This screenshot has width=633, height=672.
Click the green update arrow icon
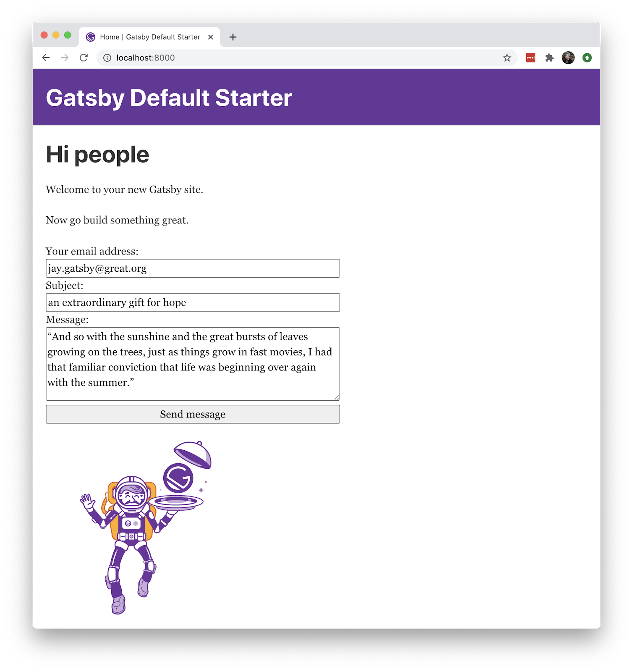click(587, 58)
